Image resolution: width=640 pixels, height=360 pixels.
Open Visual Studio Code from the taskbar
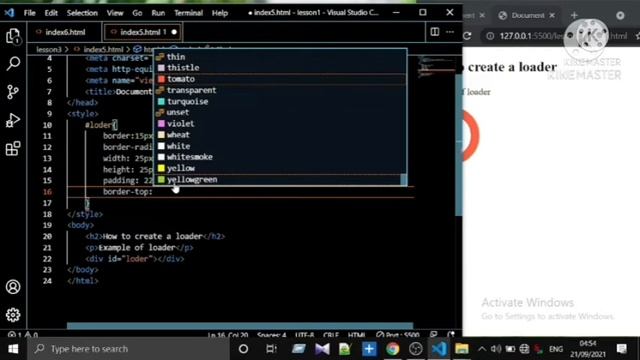tap(439, 349)
